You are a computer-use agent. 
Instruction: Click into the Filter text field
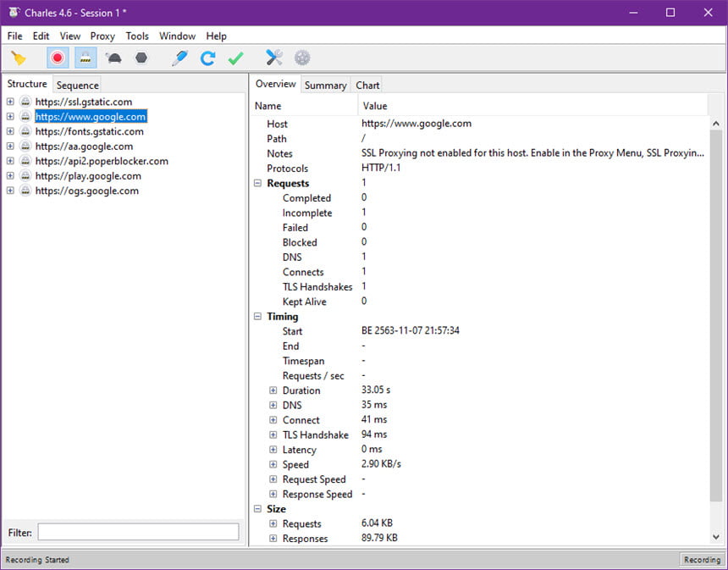(x=138, y=532)
